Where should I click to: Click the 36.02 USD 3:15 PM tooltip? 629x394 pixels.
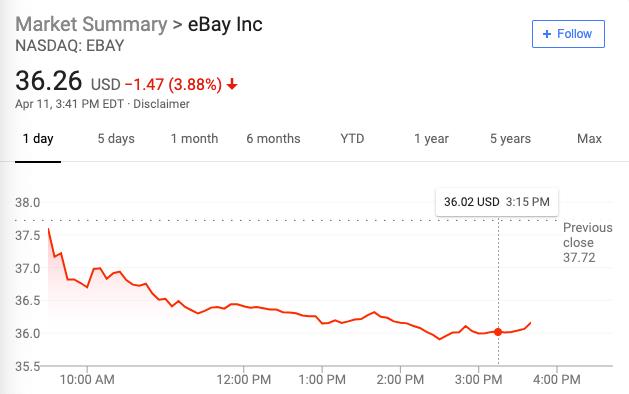tap(497, 202)
